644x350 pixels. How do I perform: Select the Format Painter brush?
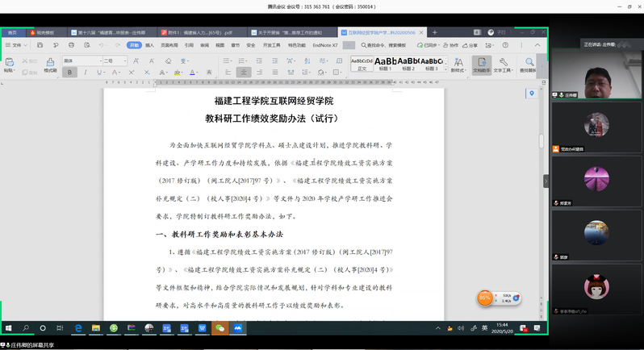(x=50, y=65)
